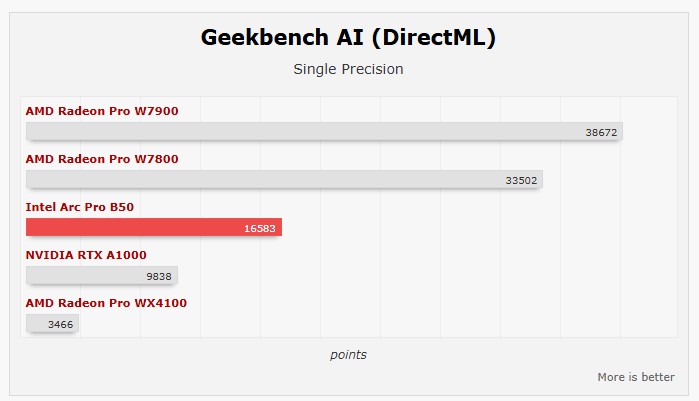This screenshot has width=699, height=401.
Task: Click the 3466 score value
Action: pos(60,324)
